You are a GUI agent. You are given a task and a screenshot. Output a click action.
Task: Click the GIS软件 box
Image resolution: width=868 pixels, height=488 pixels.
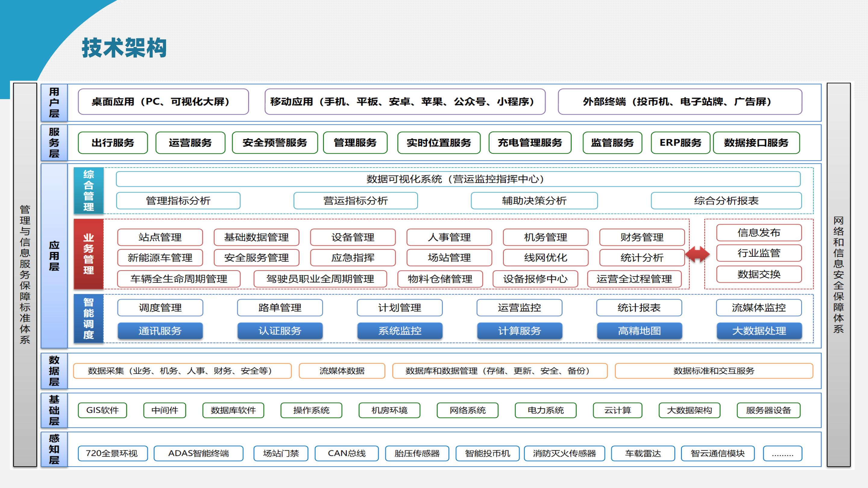[x=102, y=410]
